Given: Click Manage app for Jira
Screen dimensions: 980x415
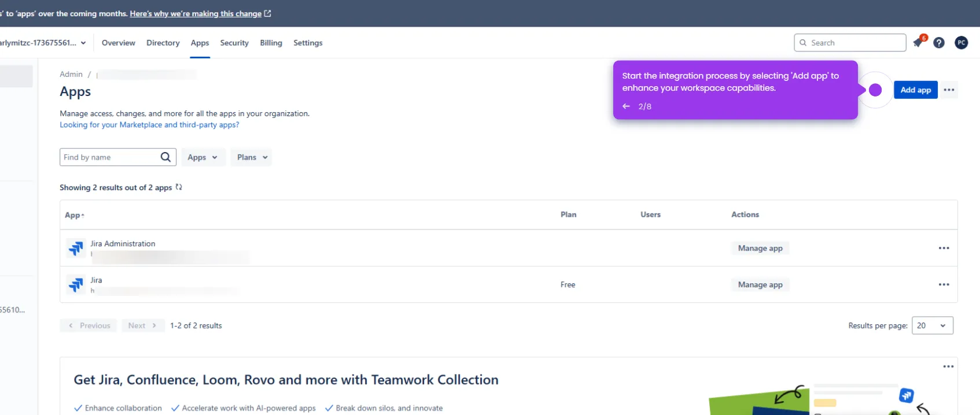Looking at the screenshot, I should coord(760,284).
